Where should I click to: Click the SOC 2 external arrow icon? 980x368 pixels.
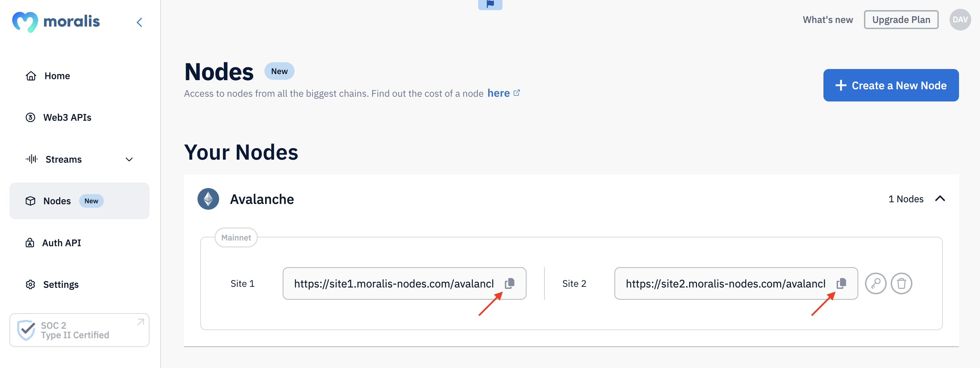pos(140,322)
